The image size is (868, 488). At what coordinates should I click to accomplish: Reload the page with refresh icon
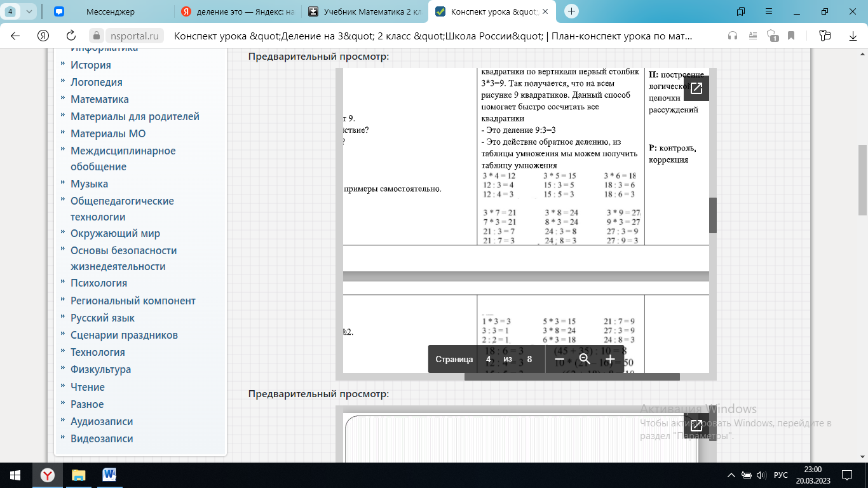coord(71,36)
